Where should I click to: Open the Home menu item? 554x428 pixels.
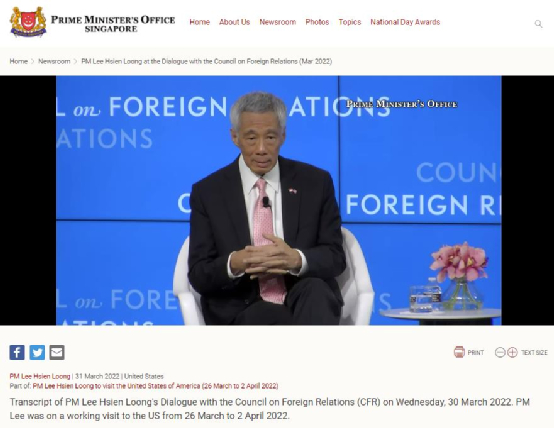pyautogui.click(x=200, y=22)
